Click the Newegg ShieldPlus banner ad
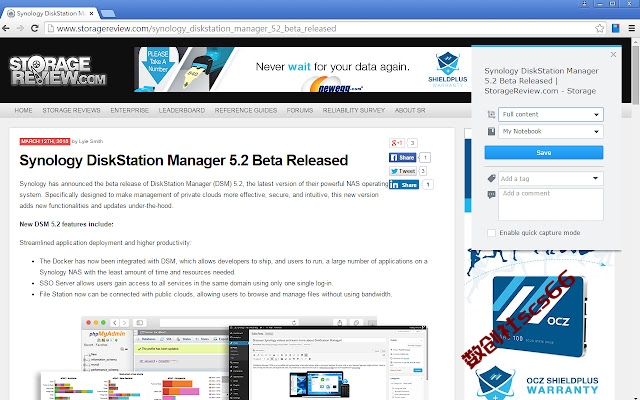Screen dimensions: 640x400 (303, 69)
